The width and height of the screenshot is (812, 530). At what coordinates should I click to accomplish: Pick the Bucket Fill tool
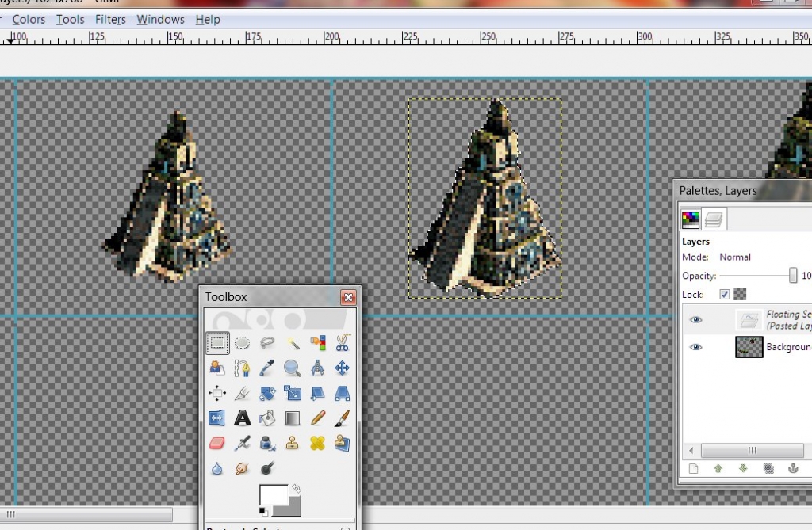click(x=267, y=418)
